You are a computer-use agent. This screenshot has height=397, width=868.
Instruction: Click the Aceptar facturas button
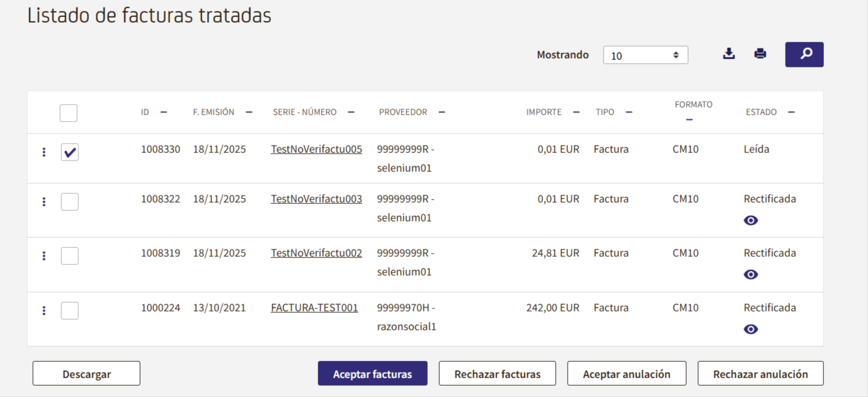372,374
